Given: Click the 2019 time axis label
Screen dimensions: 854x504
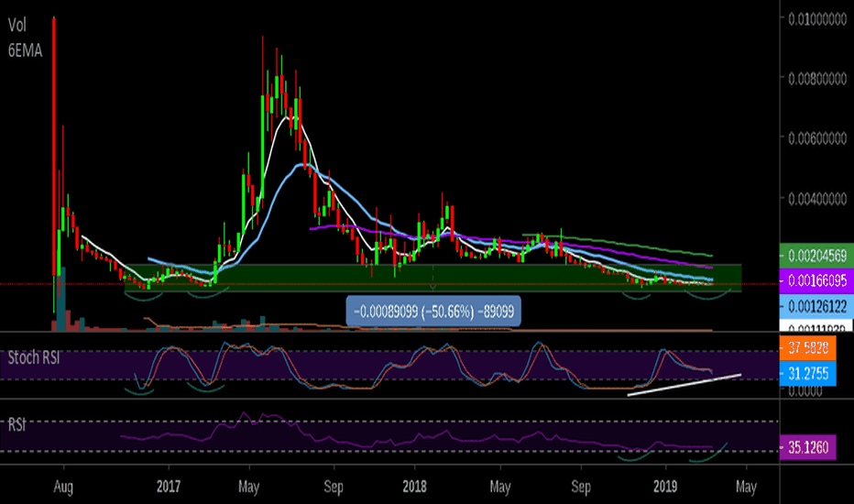Looking at the screenshot, I should (665, 486).
